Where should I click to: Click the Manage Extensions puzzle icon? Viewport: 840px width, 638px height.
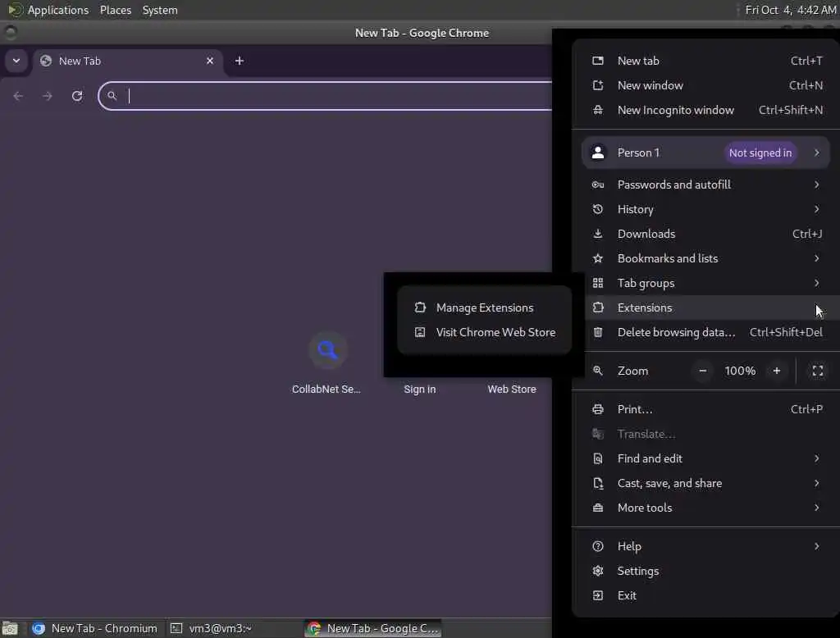click(420, 308)
